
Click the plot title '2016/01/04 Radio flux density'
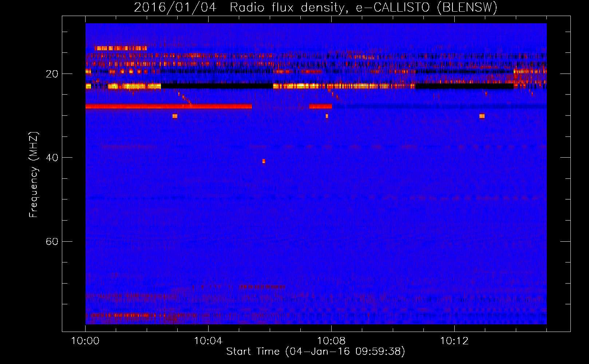240,8
